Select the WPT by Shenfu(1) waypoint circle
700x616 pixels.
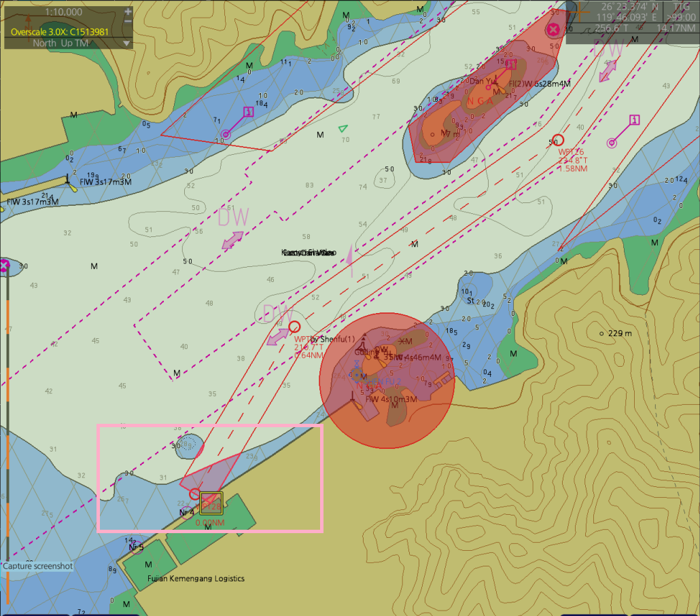click(294, 327)
